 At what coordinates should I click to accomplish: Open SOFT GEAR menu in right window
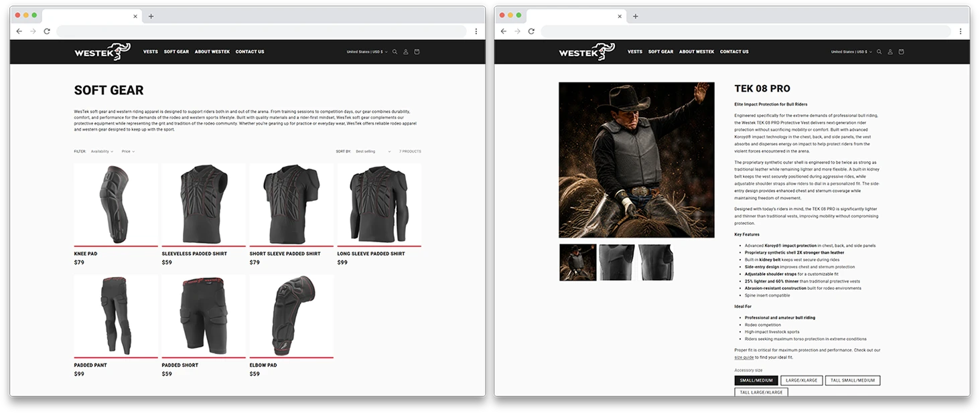660,52
